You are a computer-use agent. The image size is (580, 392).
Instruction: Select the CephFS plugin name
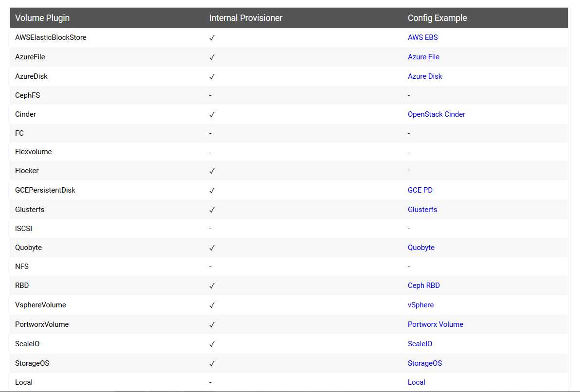[27, 95]
